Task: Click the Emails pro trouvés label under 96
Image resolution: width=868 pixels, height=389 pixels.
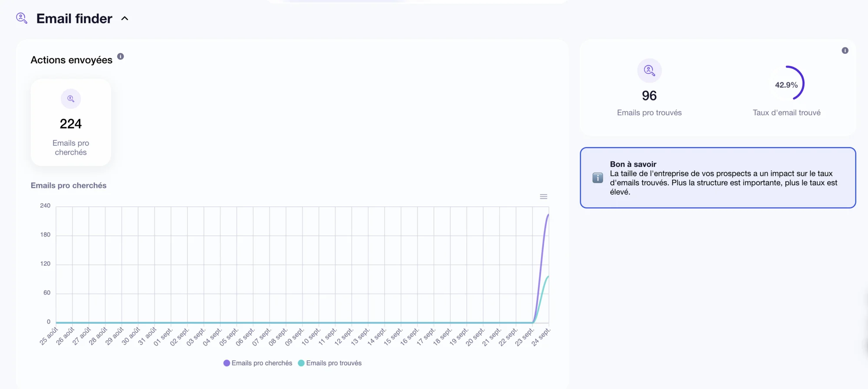Action: tap(649, 113)
